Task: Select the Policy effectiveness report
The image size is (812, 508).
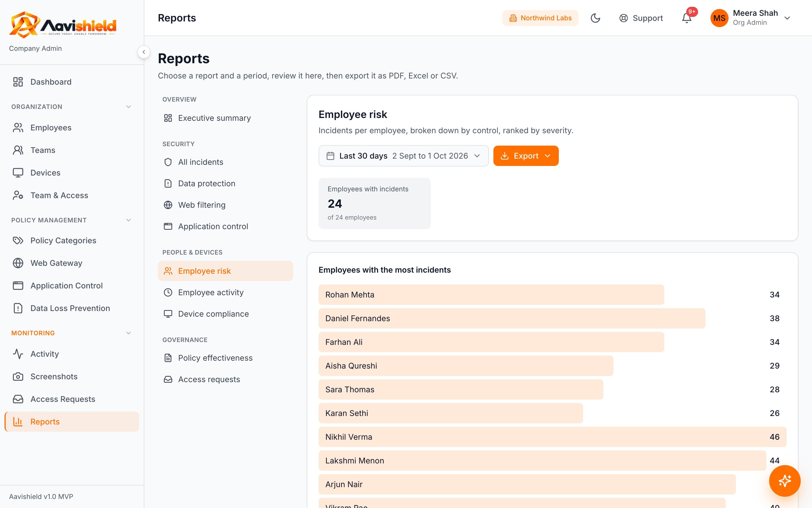Action: (225, 358)
